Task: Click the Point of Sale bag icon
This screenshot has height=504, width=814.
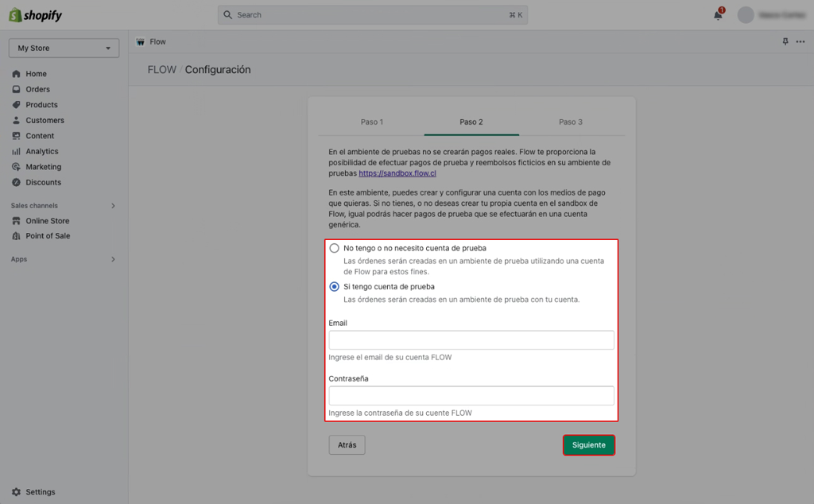Action: pos(16,235)
